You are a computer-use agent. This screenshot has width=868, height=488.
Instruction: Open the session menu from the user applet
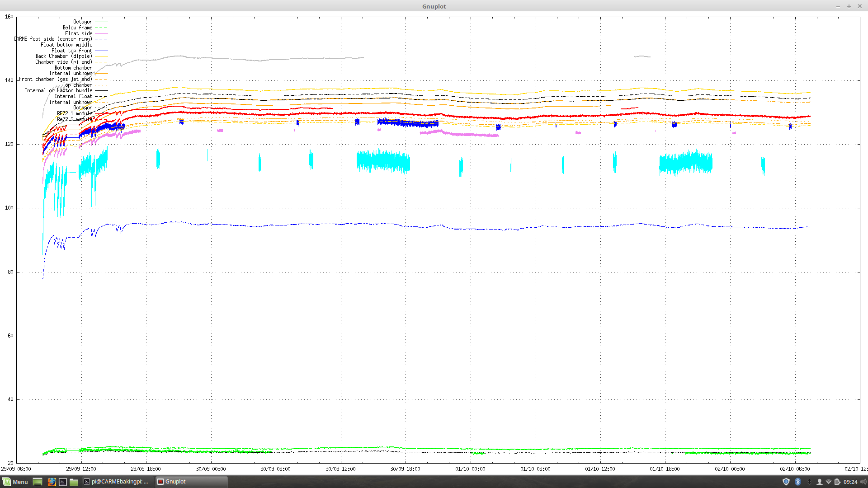[x=819, y=482]
